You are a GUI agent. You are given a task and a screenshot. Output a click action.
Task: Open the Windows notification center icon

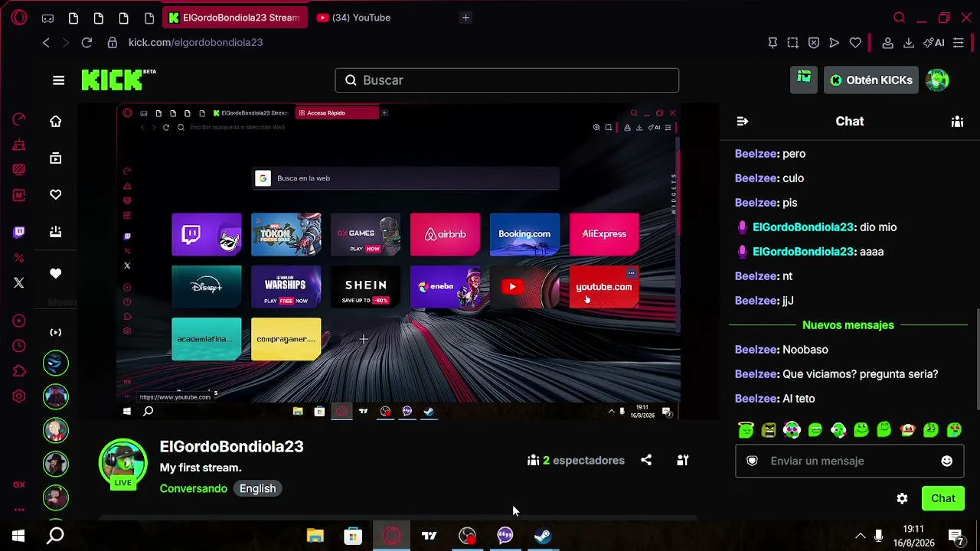coord(956,536)
